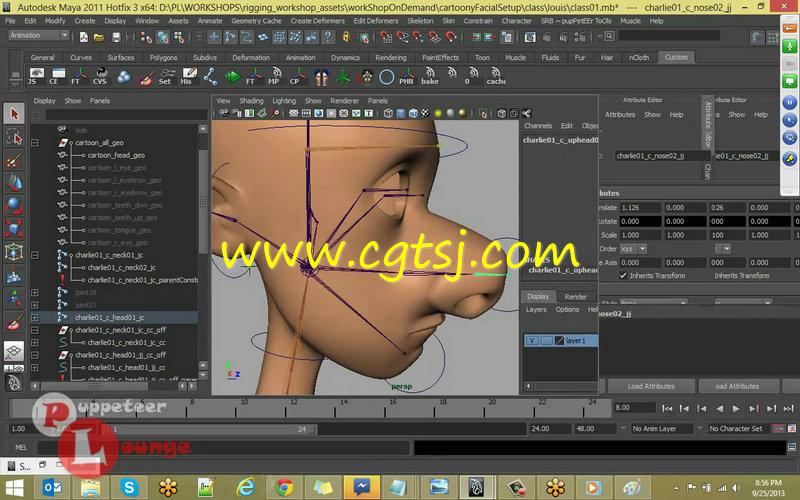Toggle layer1 visibility V box

tap(532, 340)
